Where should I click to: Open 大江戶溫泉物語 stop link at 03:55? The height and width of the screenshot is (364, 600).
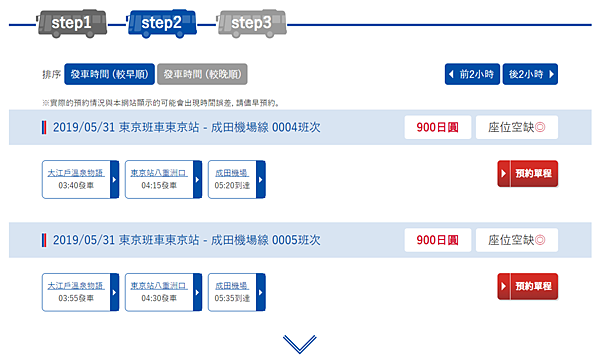click(x=76, y=286)
